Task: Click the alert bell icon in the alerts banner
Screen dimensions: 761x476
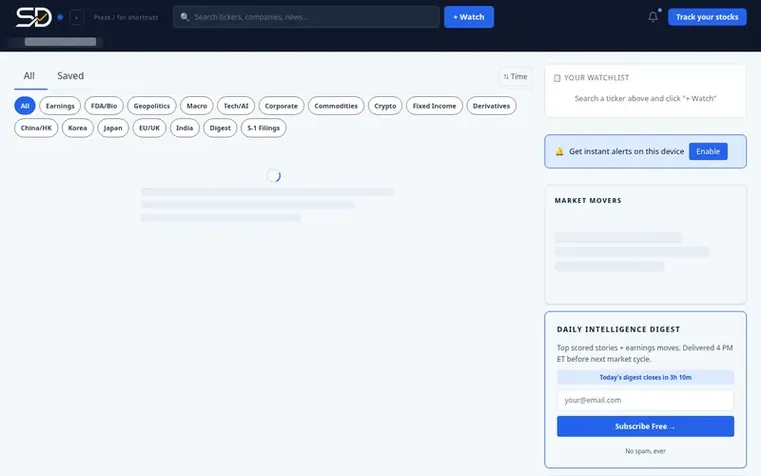Action: (559, 151)
